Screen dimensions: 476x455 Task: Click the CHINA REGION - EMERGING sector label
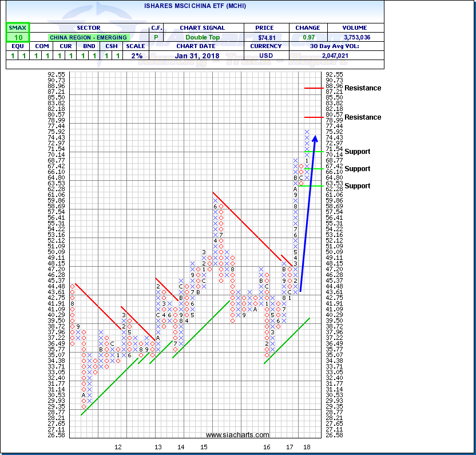point(88,37)
